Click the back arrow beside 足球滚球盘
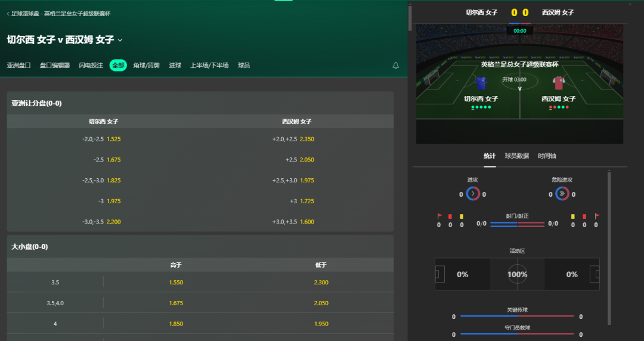Screen dimensions: 644x341 coord(8,14)
